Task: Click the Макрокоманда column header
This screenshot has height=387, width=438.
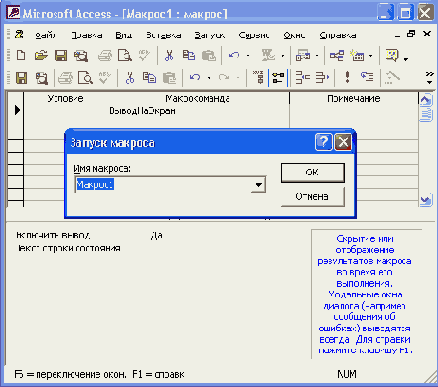Action: click(x=197, y=98)
